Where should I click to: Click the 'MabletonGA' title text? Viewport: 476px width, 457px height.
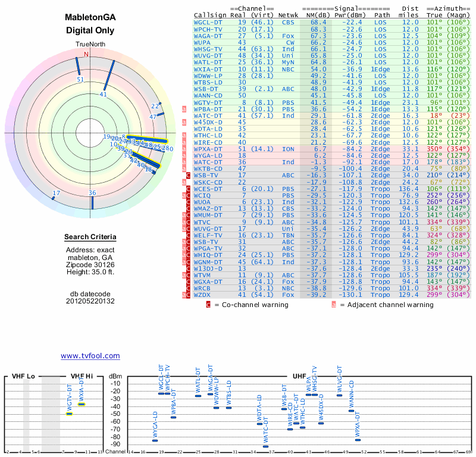coord(90,17)
